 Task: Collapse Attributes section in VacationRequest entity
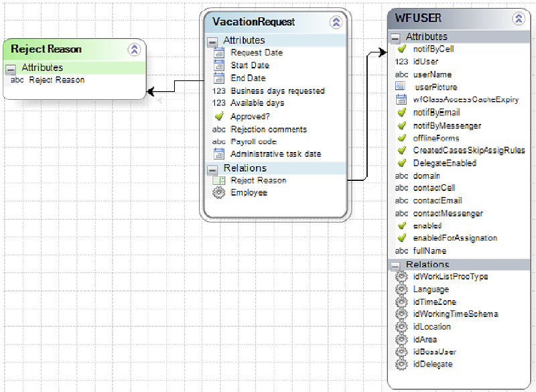coord(212,42)
